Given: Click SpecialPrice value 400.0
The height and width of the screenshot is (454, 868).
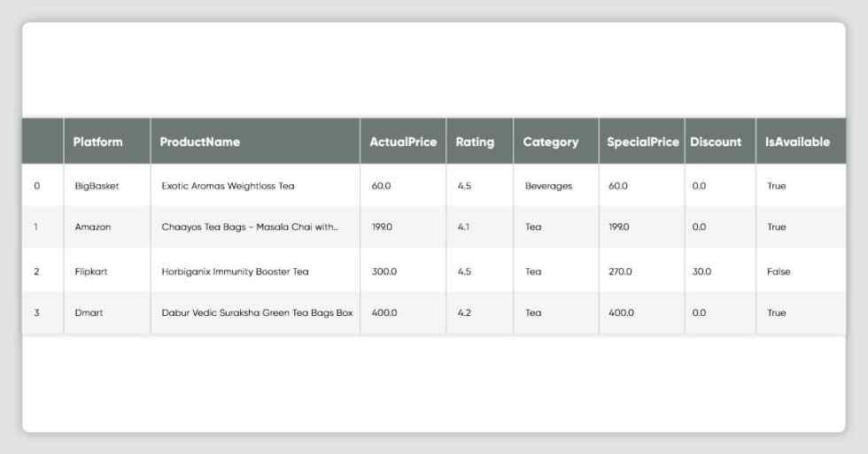Looking at the screenshot, I should pos(621,312).
